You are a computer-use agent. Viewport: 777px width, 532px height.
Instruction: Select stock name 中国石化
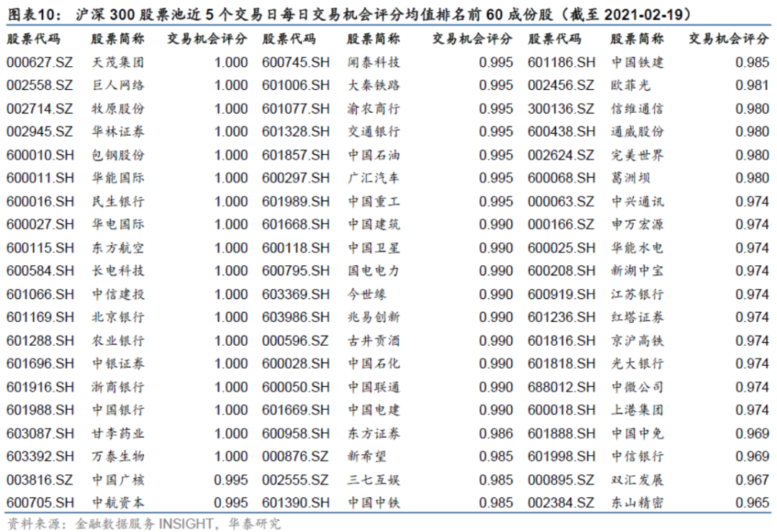373,364
